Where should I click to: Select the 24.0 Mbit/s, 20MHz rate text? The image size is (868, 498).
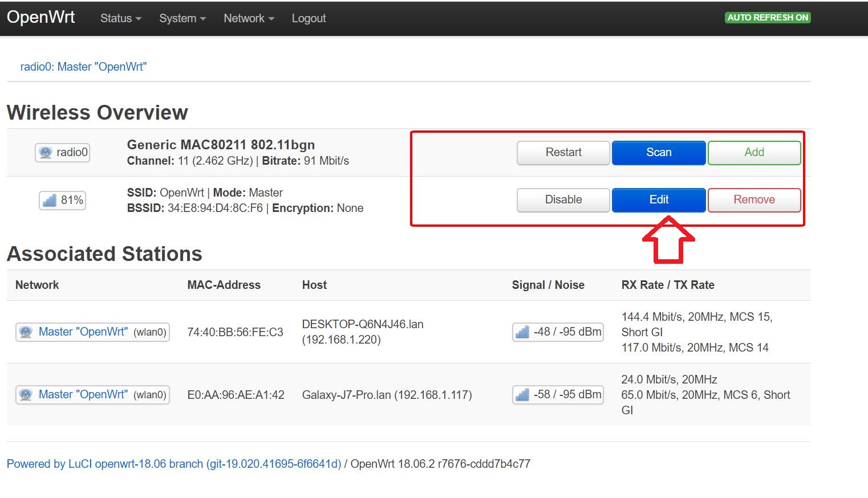tap(669, 379)
